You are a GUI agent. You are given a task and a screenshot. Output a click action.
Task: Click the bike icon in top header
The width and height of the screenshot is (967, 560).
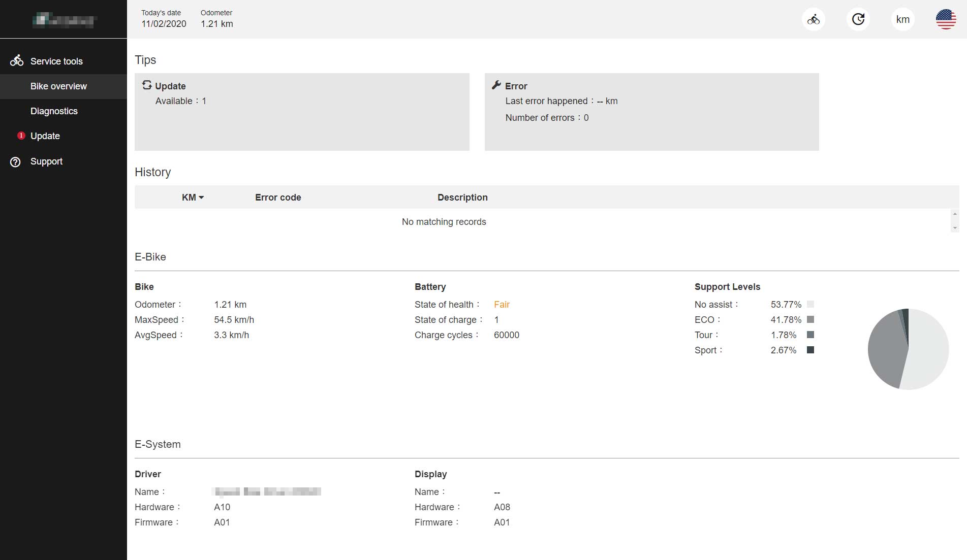[813, 19]
